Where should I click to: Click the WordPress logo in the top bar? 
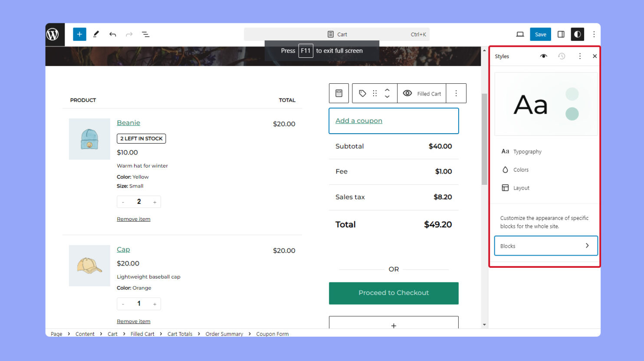[x=53, y=34]
